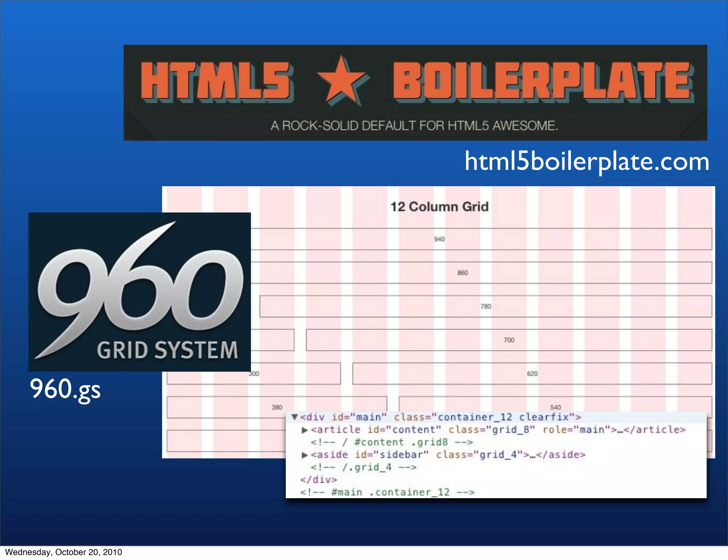Open the html5boilerplate.com link
The width and height of the screenshot is (728, 560).
587,162
